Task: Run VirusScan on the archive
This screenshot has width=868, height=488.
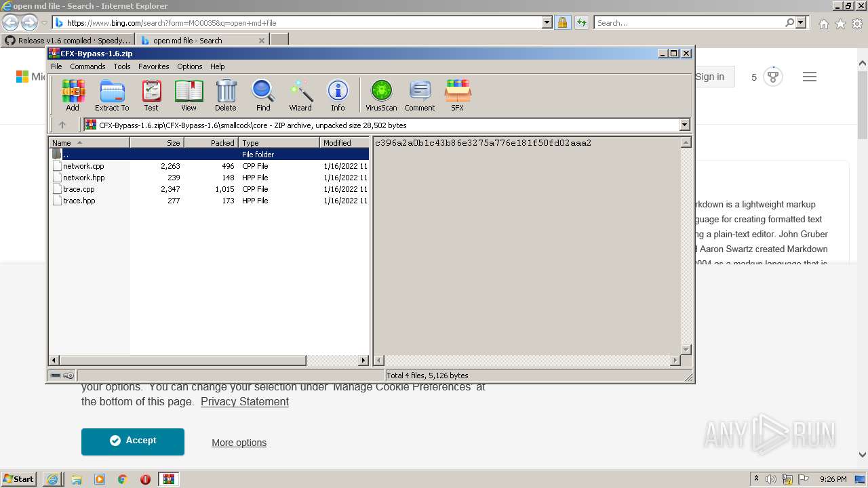Action: 381,96
